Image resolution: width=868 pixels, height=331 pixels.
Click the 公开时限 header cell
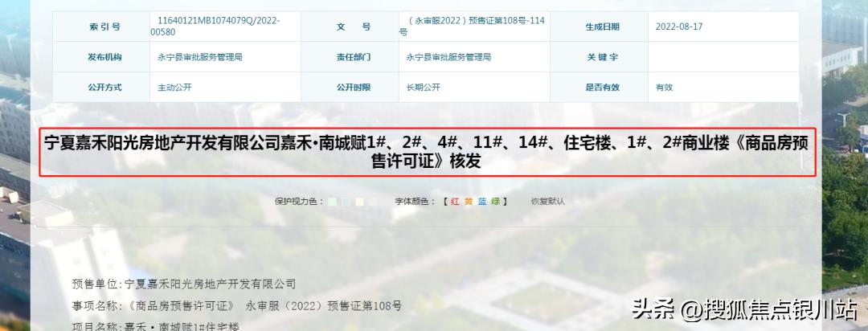coord(350,87)
